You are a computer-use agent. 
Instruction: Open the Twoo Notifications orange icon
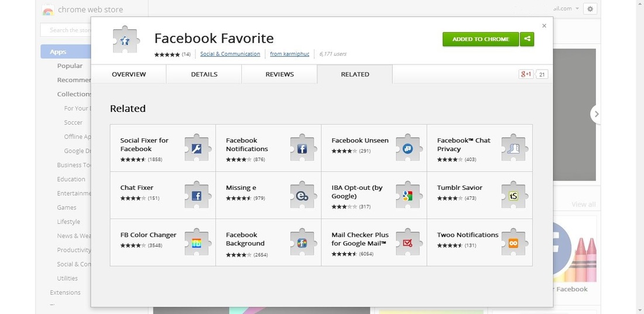[x=513, y=243]
